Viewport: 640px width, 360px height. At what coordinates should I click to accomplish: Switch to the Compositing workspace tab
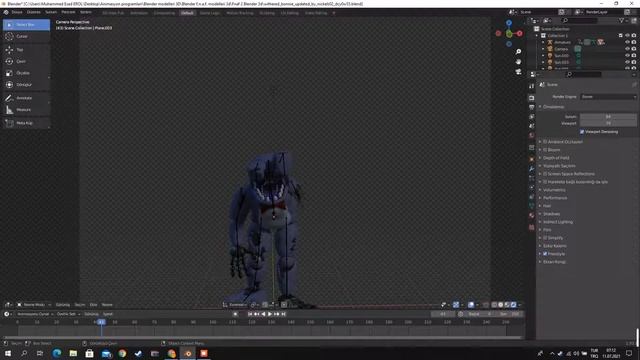[164, 13]
